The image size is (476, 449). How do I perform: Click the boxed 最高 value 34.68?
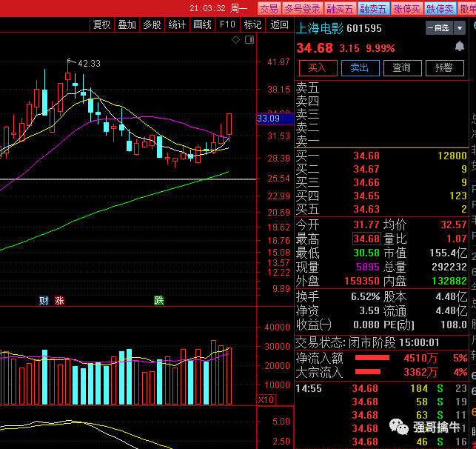click(366, 239)
